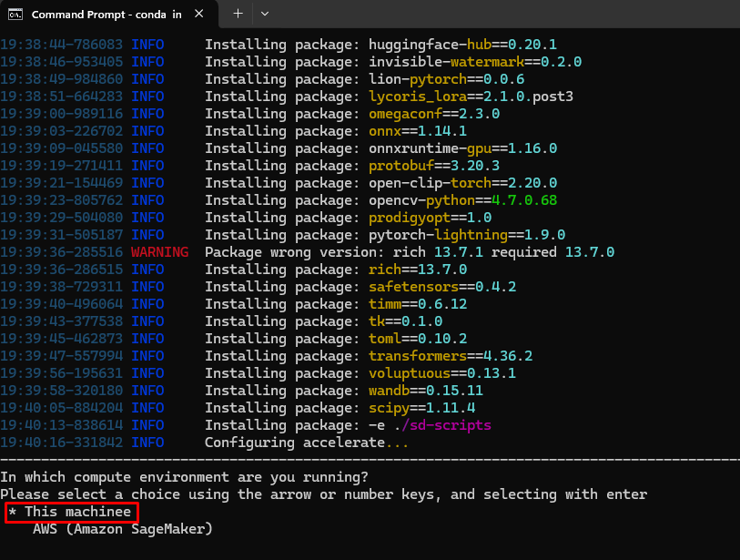
Task: Expand the new tab profile dropdown chevron
Action: [265, 15]
